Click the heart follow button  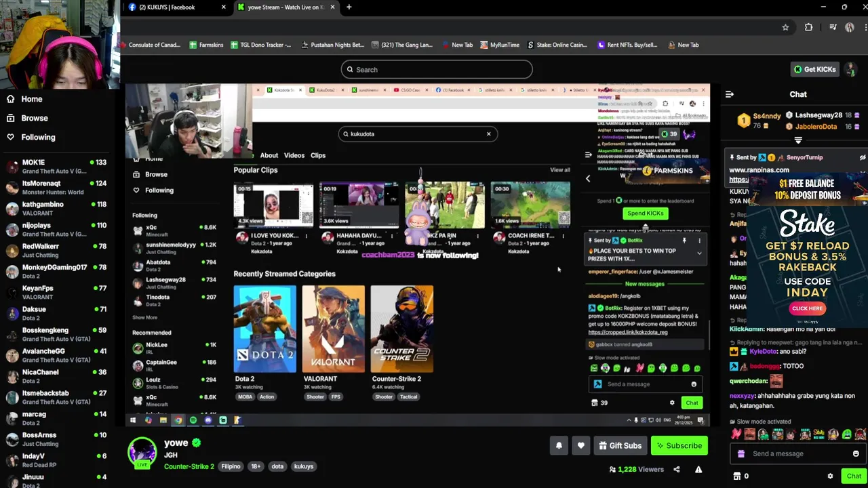click(580, 445)
